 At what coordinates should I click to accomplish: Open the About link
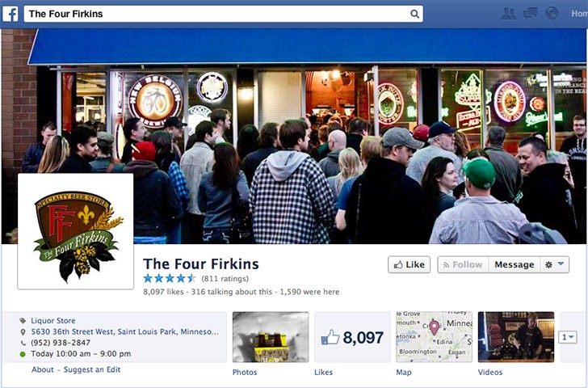pyautogui.click(x=43, y=369)
